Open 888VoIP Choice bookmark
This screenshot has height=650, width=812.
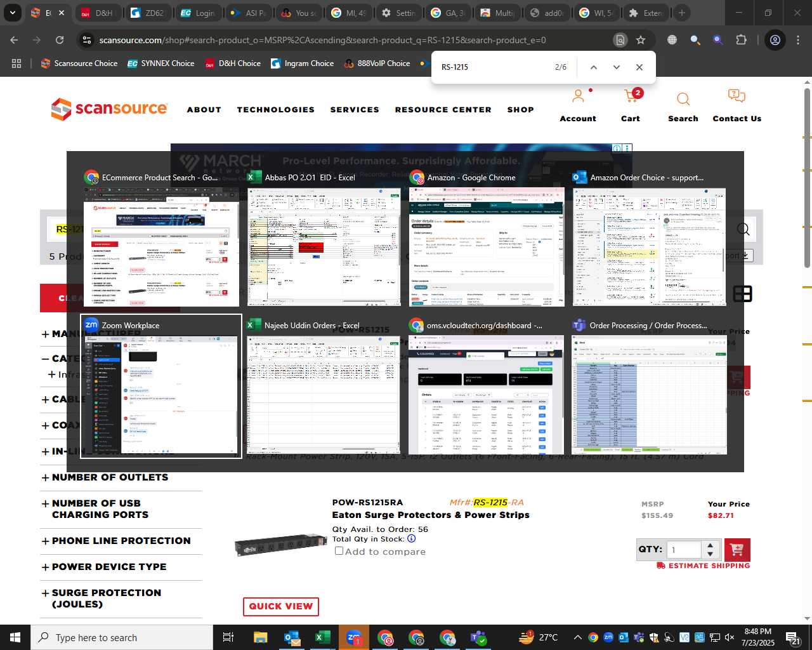(377, 63)
